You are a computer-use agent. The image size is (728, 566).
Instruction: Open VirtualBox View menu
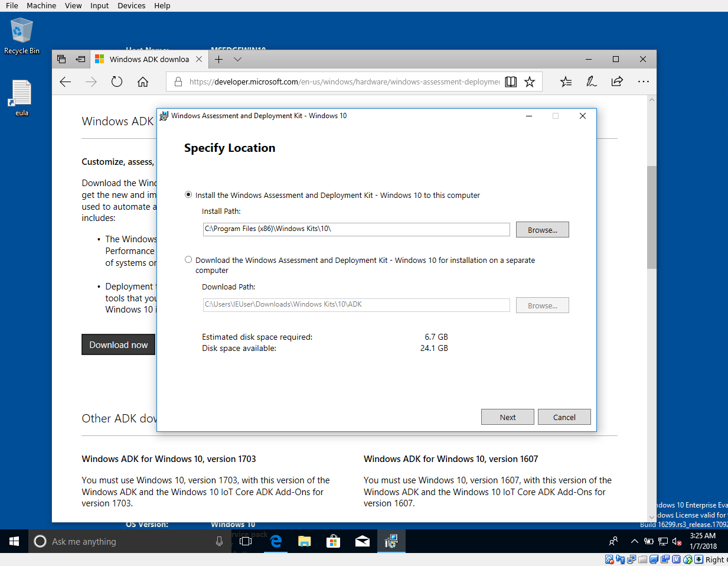click(73, 5)
